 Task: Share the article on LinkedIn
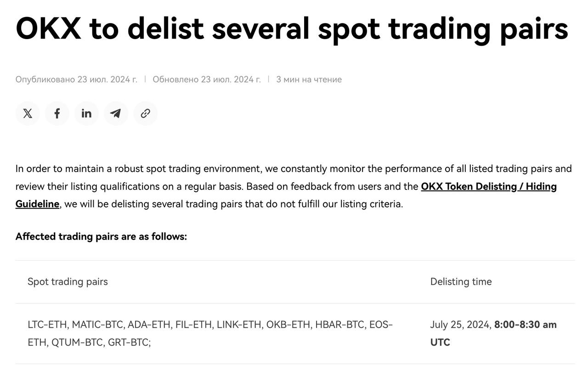86,114
